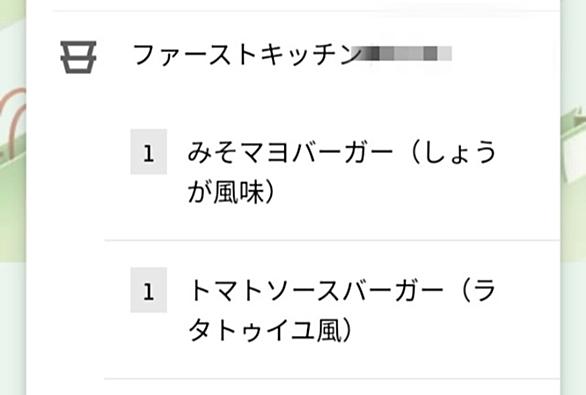The image size is (586, 395).
Task: Select the quantity badge for みそマヨバーガー
Action: pyautogui.click(x=149, y=152)
